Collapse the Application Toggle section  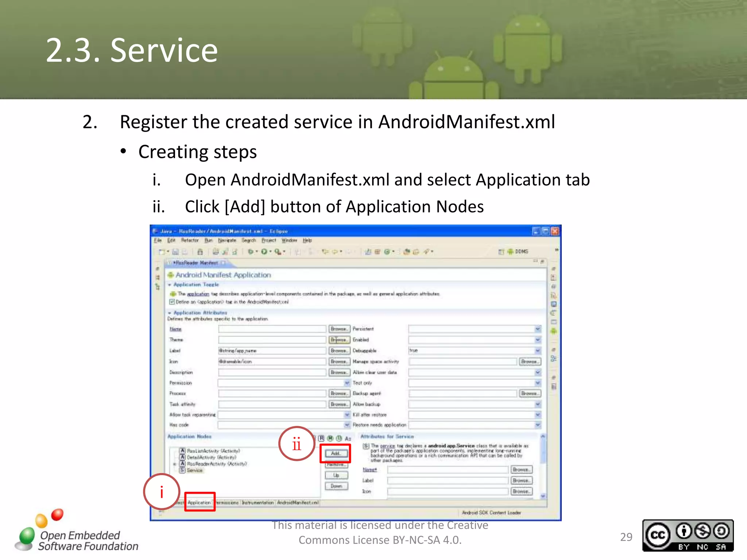click(170, 285)
